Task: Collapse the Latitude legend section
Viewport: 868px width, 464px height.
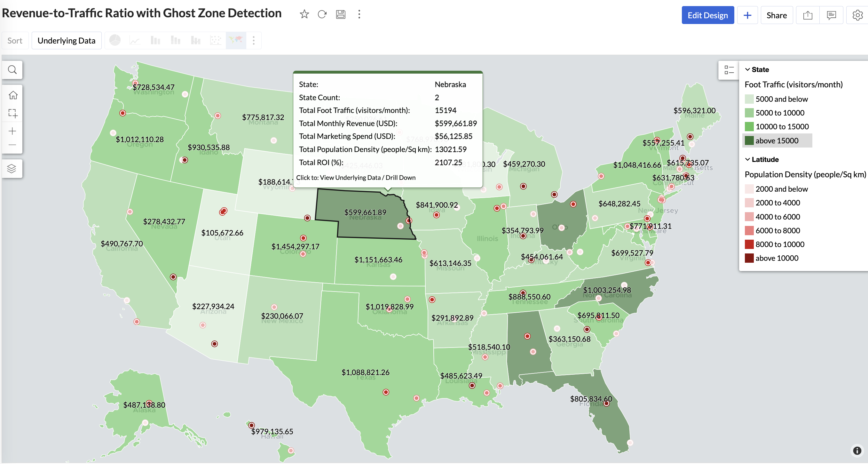Action: [x=747, y=159]
